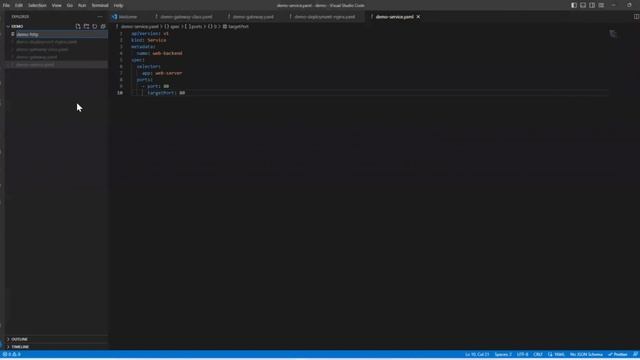Viewport: 640px width, 360px height.
Task: Toggle the primary sidebar layout icon
Action: [x=574, y=5]
